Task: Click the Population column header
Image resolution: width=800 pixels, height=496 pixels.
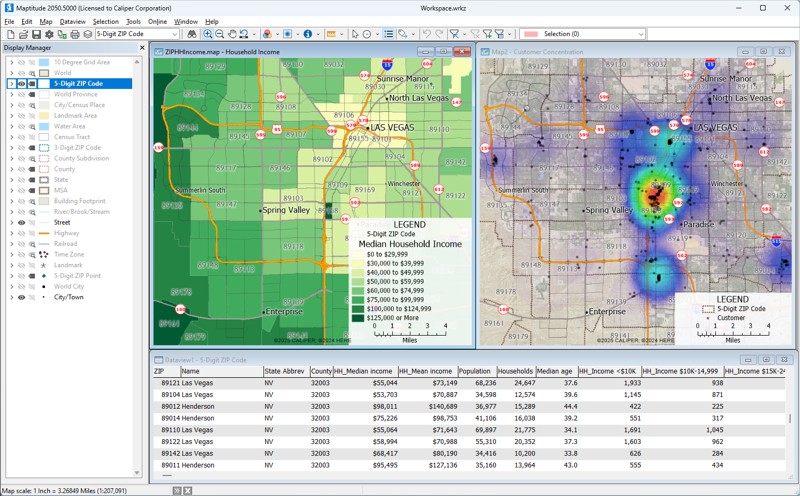Action: tap(477, 371)
